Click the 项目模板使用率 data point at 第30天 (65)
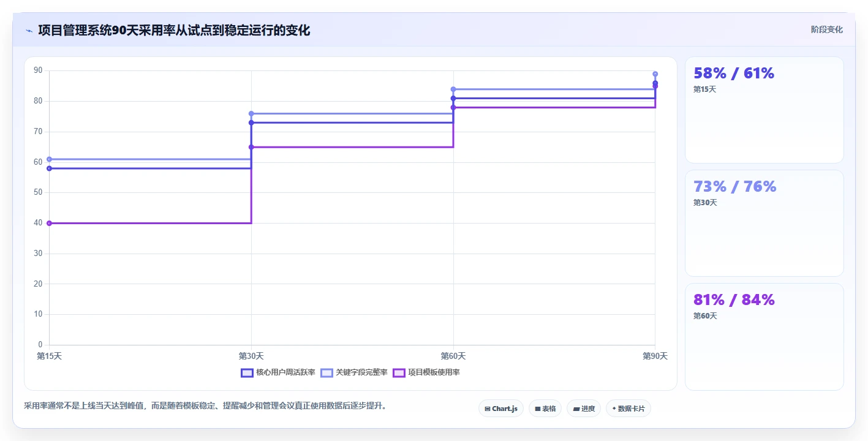 pyautogui.click(x=251, y=147)
